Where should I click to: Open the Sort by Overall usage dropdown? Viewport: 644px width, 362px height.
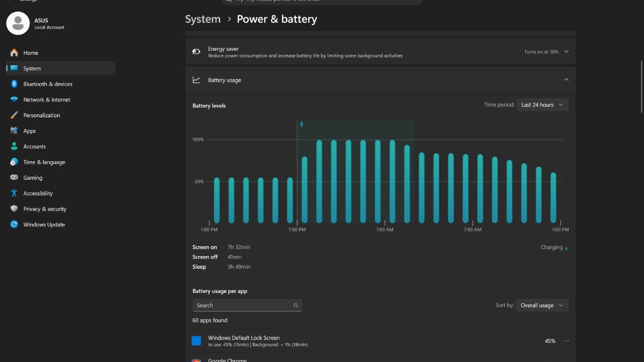point(542,305)
